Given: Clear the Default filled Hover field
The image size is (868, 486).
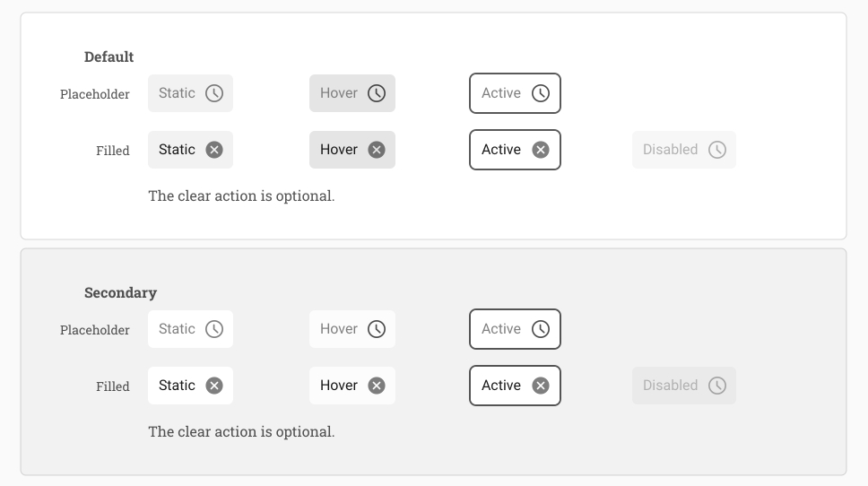Looking at the screenshot, I should tap(377, 150).
